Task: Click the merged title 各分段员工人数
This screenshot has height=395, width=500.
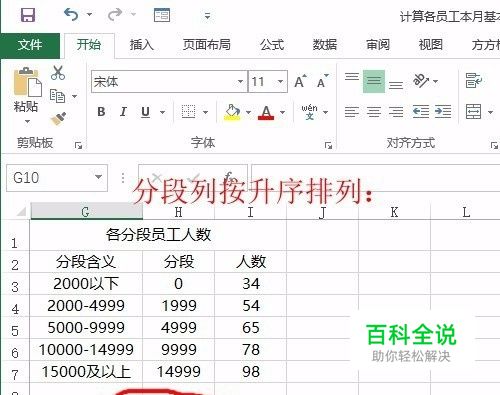Action: pos(158,235)
